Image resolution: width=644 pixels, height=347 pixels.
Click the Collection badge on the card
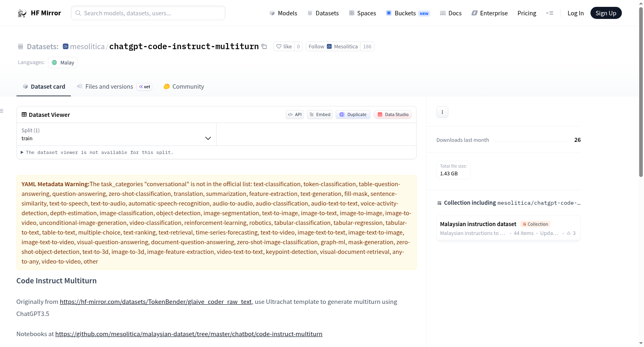pyautogui.click(x=535, y=224)
